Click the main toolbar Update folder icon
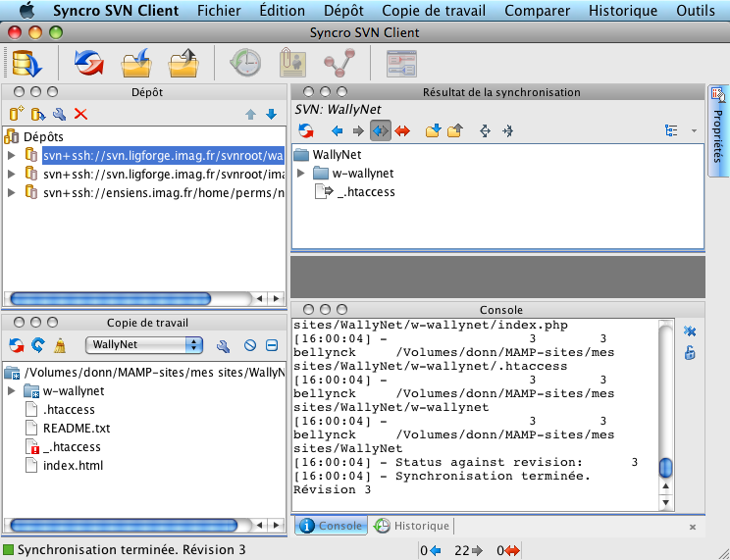 pyautogui.click(x=136, y=63)
